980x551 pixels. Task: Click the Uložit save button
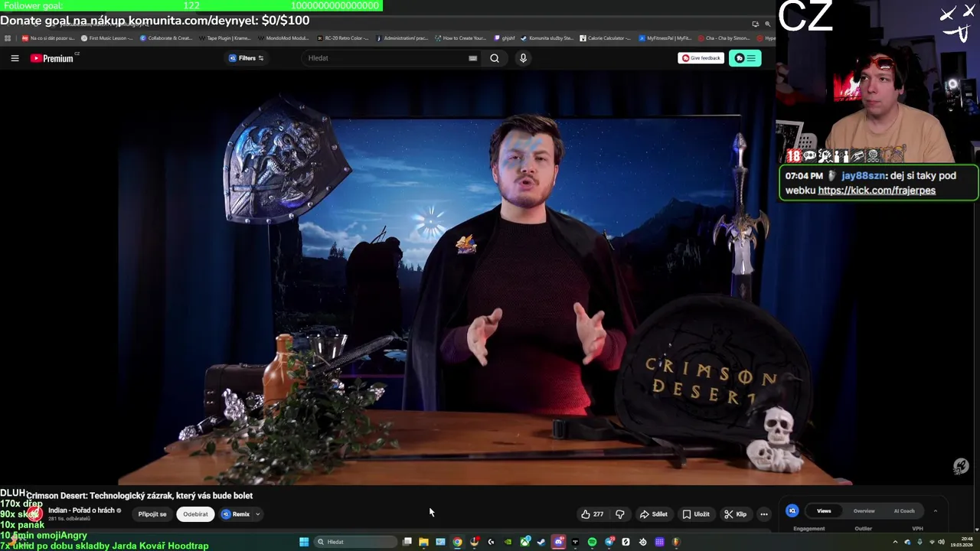point(696,514)
